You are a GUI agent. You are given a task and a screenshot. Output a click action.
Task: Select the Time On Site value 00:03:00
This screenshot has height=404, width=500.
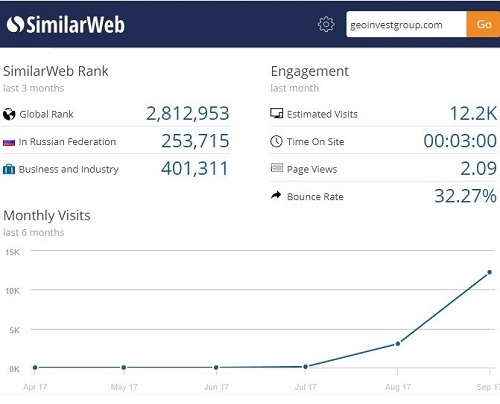(460, 141)
